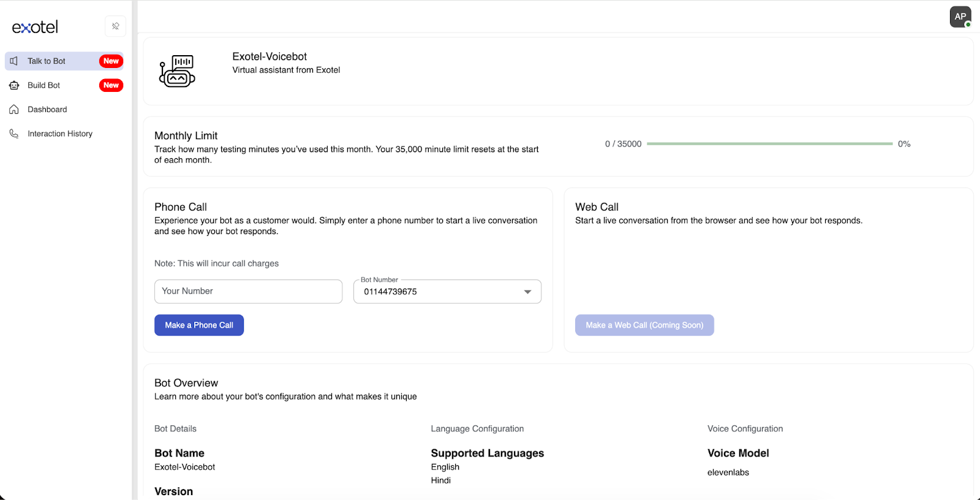Click the Voice Model heading
Screen dimensions: 980x500
738,453
